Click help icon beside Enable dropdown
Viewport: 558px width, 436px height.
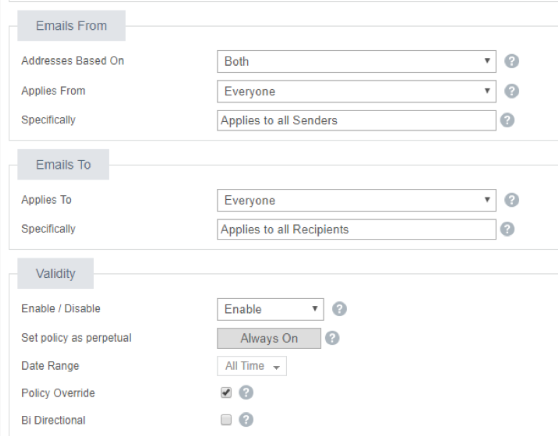(x=339, y=309)
